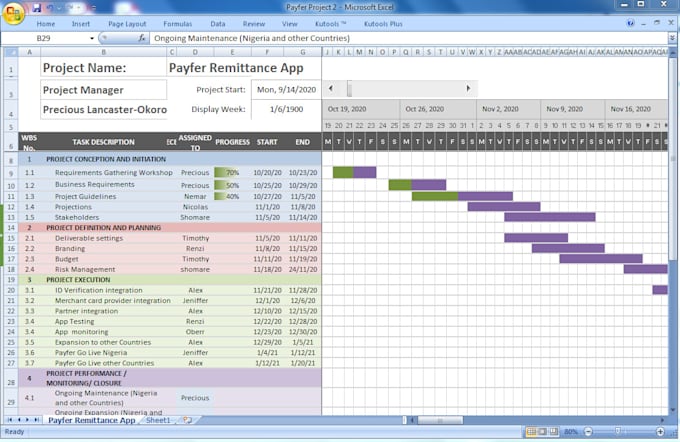Open the Data tab
The image size is (680, 442).
coord(218,24)
